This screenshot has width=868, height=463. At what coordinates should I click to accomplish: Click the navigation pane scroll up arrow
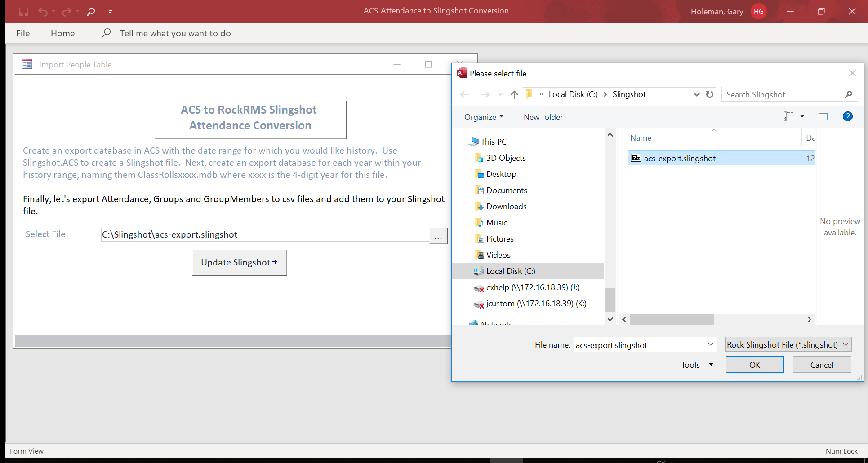pyautogui.click(x=610, y=135)
